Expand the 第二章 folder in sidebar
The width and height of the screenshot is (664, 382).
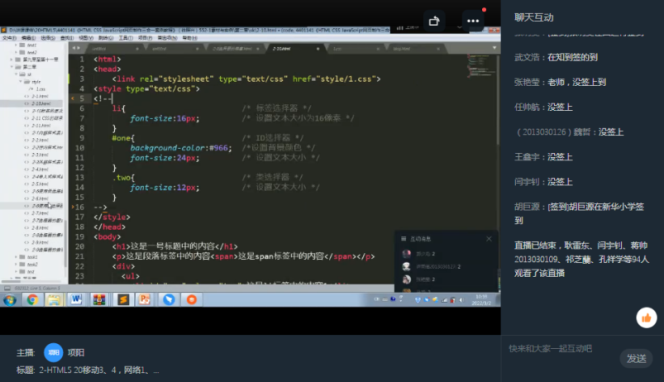pos(11,67)
